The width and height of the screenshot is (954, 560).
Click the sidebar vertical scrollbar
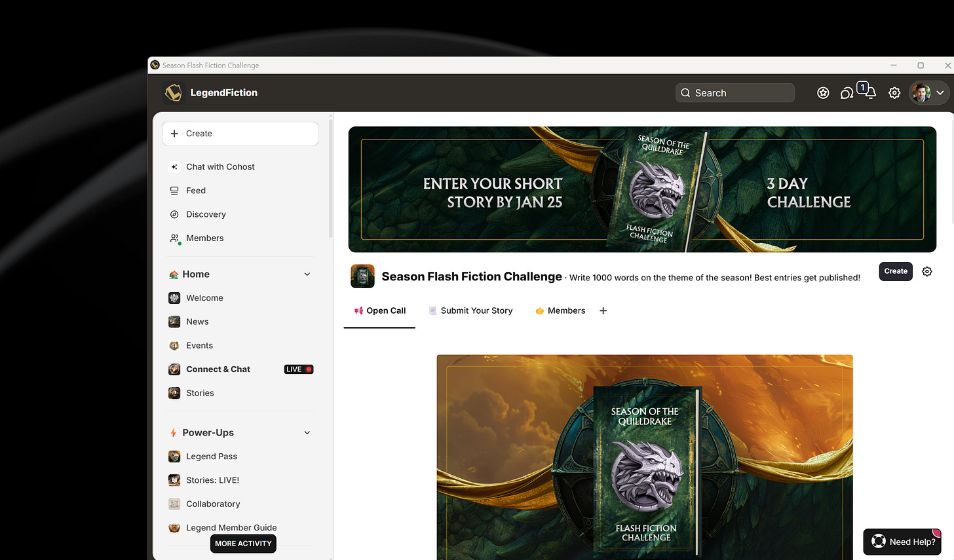pos(331,177)
